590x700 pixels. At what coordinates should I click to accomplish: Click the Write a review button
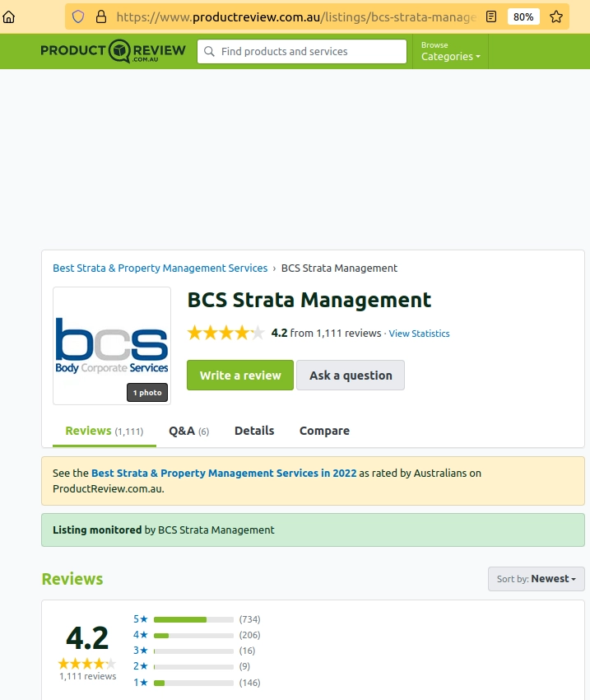point(240,375)
